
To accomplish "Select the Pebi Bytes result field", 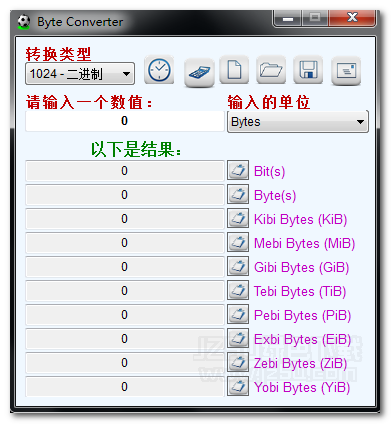I will point(125,315).
